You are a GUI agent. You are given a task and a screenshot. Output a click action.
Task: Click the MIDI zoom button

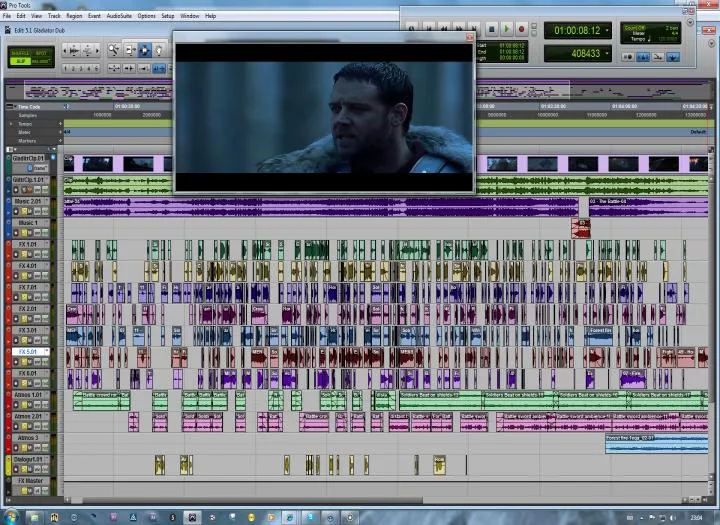coord(87,50)
